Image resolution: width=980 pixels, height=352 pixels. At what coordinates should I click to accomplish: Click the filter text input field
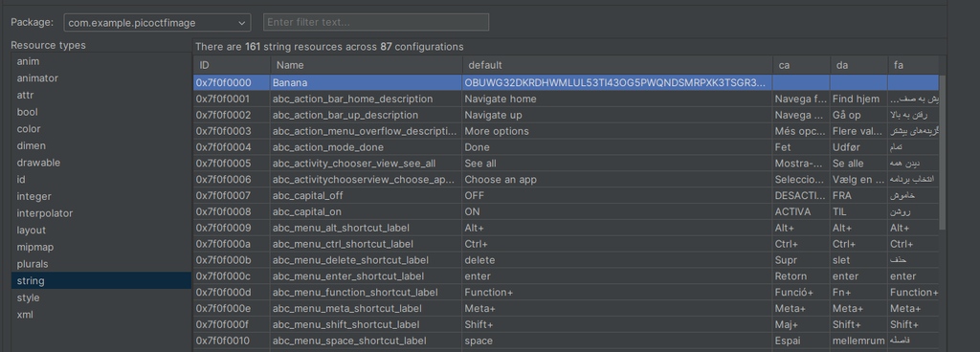click(x=375, y=22)
